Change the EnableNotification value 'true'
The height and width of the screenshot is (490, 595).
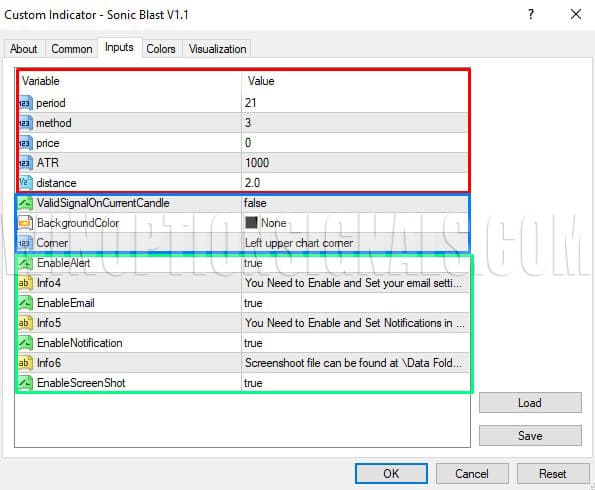coord(253,343)
